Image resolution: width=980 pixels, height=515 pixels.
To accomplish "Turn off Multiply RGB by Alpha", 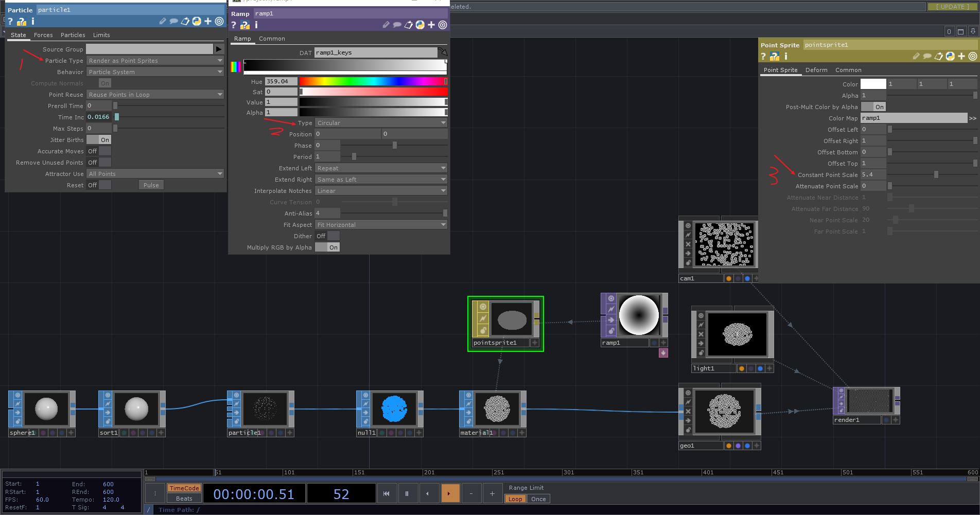I will coord(327,247).
